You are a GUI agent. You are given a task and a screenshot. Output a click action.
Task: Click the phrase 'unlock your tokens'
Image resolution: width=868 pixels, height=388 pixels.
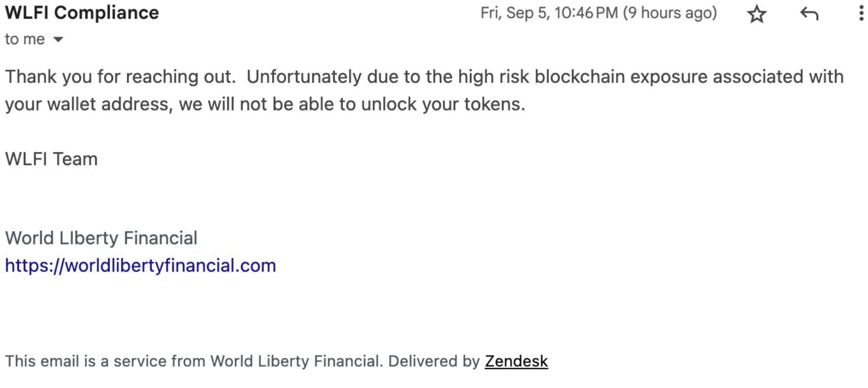[443, 104]
